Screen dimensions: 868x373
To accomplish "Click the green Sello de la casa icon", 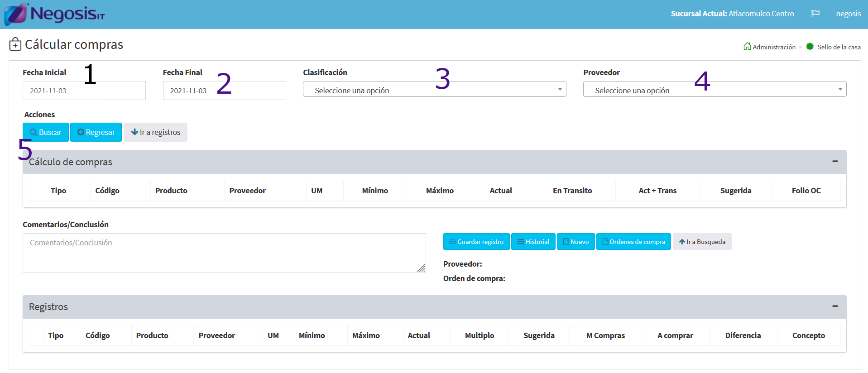I will coord(810,47).
